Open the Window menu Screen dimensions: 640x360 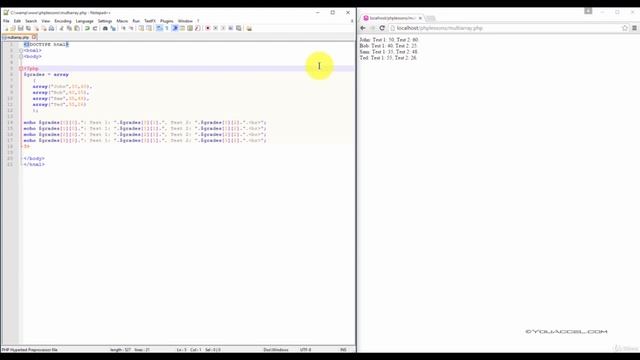pos(185,21)
